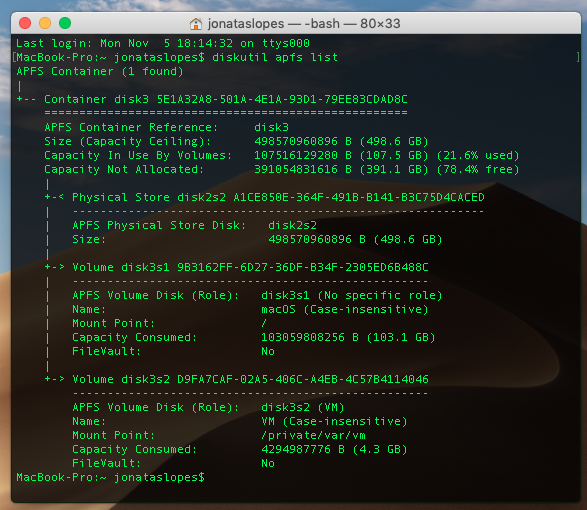Click 'APFS Physical Store Disk:' label
The image size is (587, 510).
(159, 225)
